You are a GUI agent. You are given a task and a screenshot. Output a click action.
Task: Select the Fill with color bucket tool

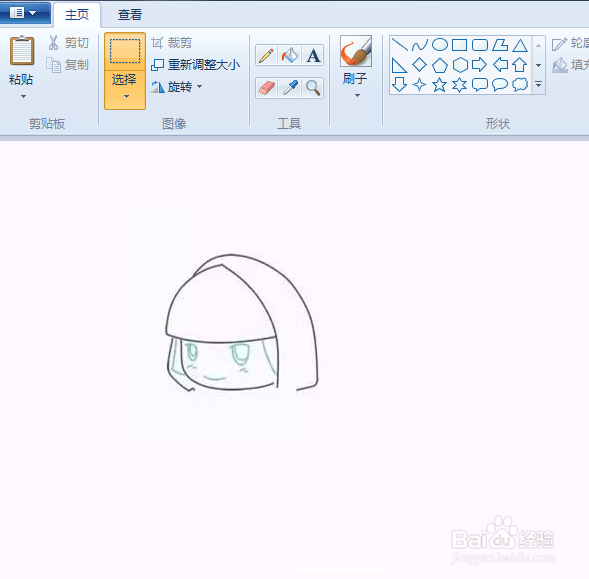(290, 55)
